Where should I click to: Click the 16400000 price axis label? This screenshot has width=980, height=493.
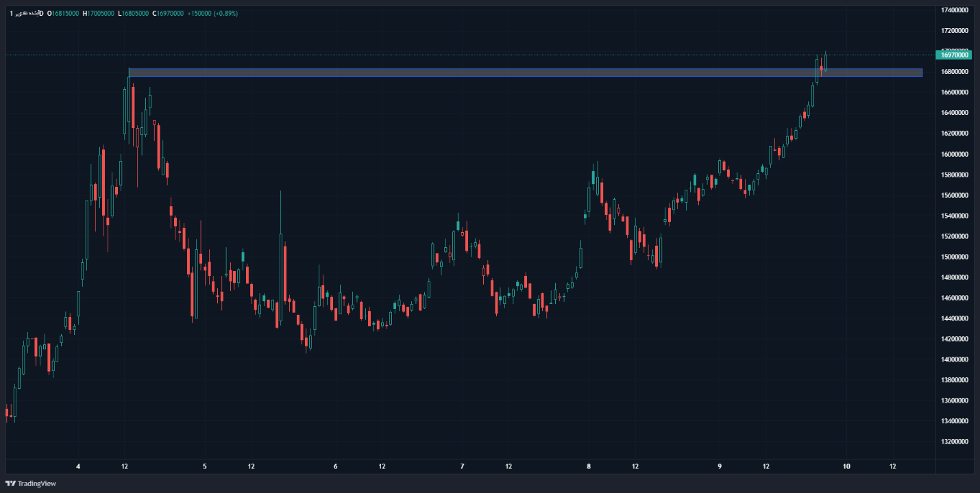coord(955,113)
